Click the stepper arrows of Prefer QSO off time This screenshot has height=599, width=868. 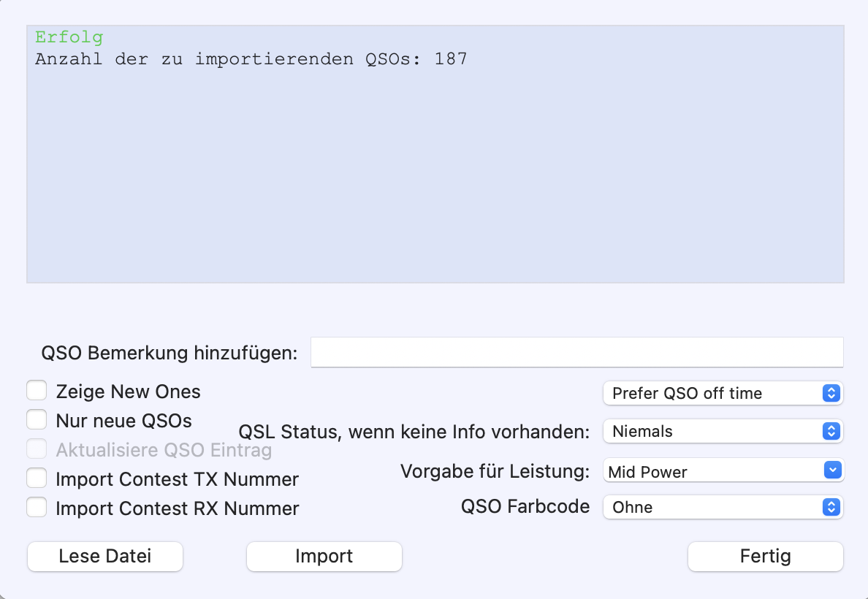831,393
